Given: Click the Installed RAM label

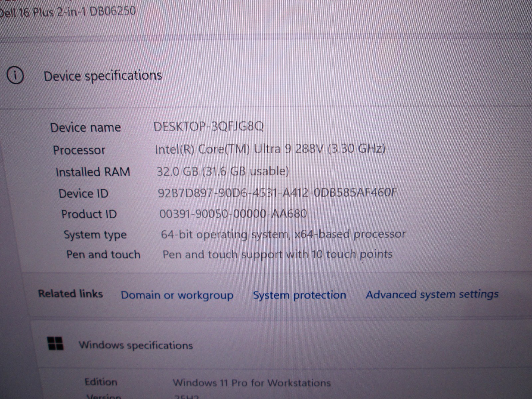Looking at the screenshot, I should 93,172.
